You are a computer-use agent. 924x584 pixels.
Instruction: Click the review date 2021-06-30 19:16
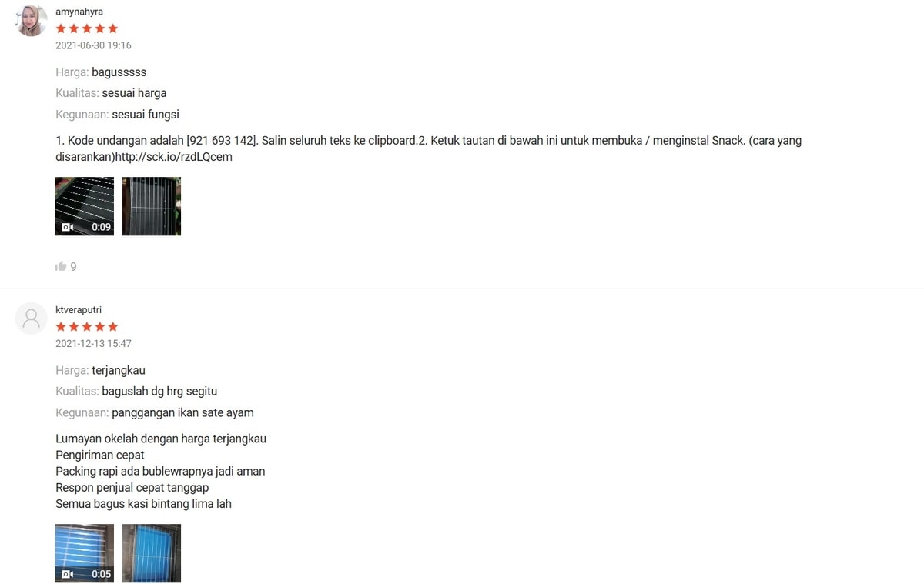[93, 45]
